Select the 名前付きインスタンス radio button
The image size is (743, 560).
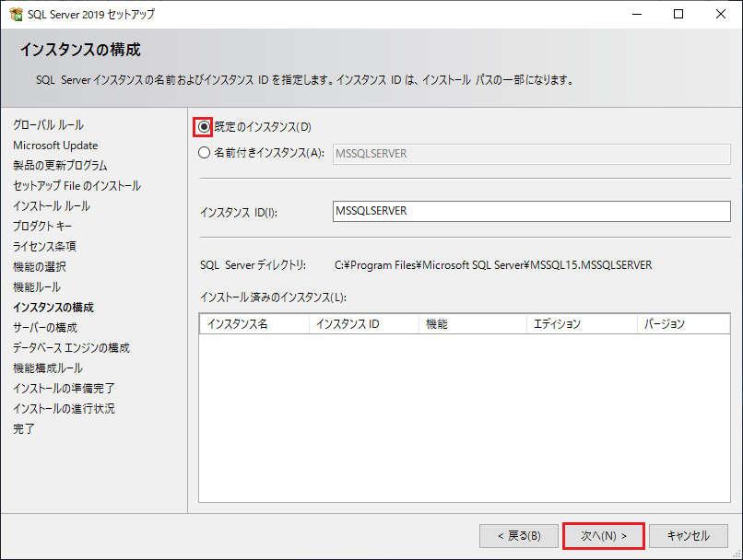[205, 153]
